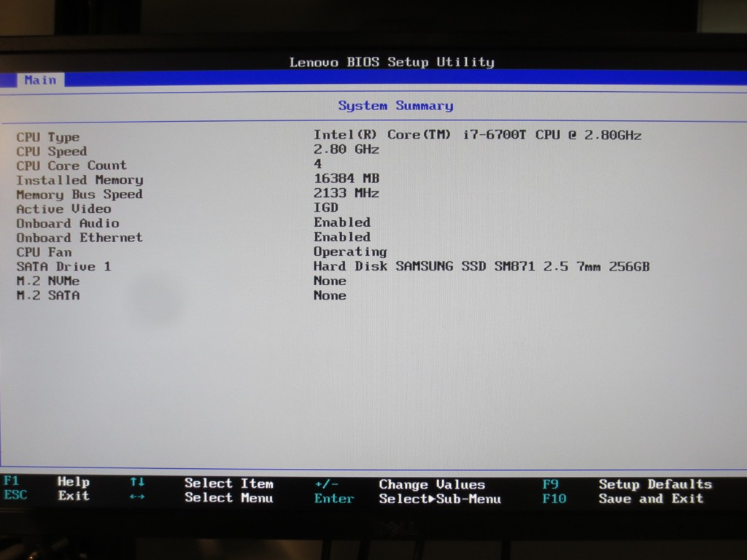The width and height of the screenshot is (747, 560).
Task: Select the CPU Speed label
Action: [x=52, y=152]
